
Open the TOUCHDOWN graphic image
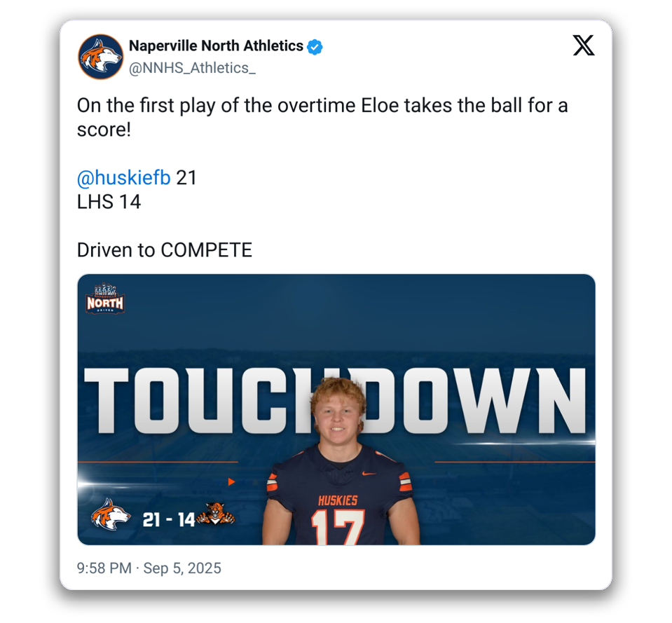[336, 409]
